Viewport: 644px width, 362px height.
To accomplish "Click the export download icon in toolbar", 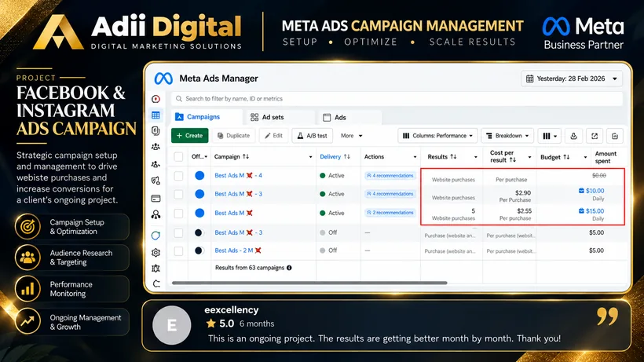I will (x=574, y=136).
